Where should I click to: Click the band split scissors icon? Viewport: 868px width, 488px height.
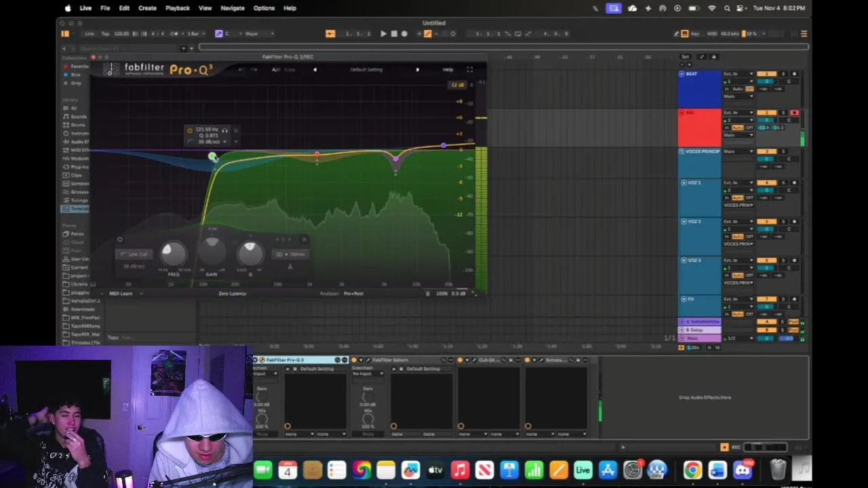[290, 266]
